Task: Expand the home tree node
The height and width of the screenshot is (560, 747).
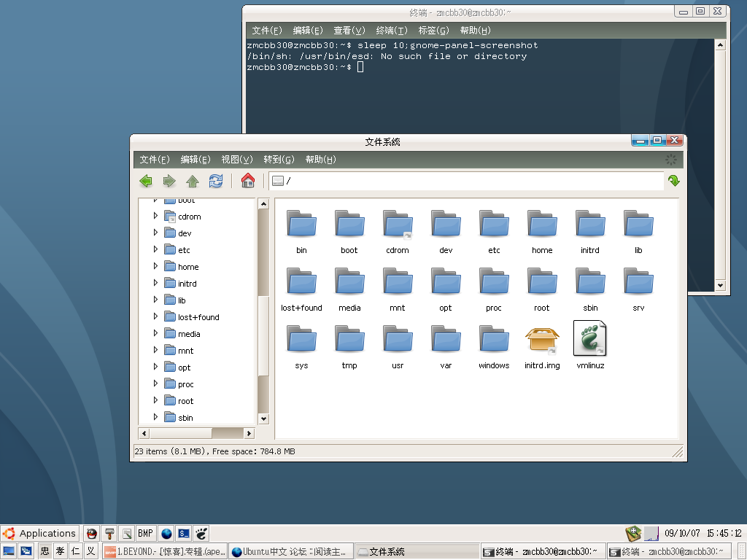Action: point(155,266)
